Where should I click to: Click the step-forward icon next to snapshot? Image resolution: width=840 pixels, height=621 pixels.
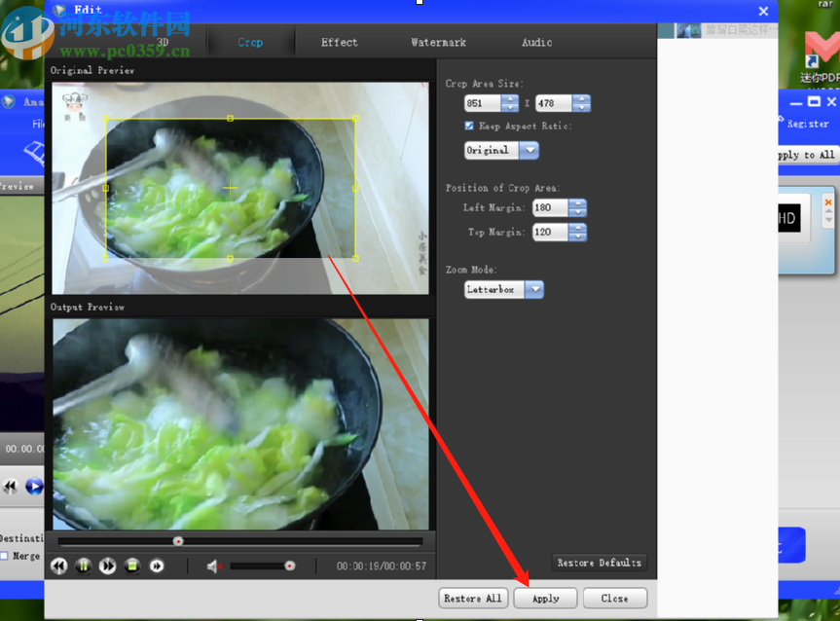pyautogui.click(x=158, y=566)
